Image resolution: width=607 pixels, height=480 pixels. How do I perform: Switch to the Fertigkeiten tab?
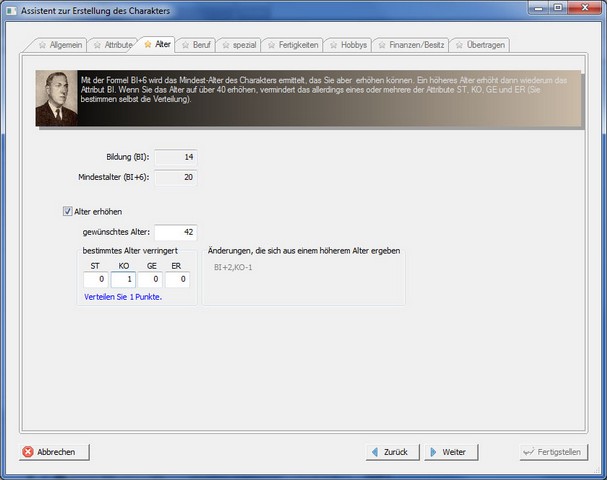[293, 45]
